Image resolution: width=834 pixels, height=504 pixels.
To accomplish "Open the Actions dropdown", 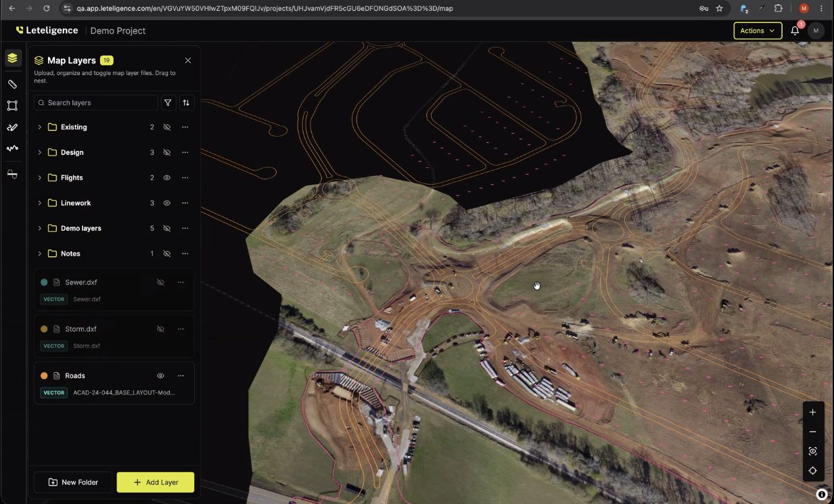I will click(x=758, y=30).
